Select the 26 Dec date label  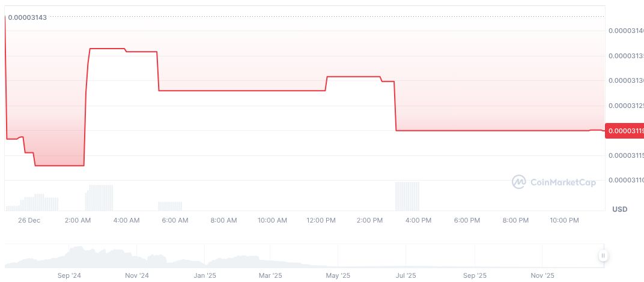(x=29, y=220)
